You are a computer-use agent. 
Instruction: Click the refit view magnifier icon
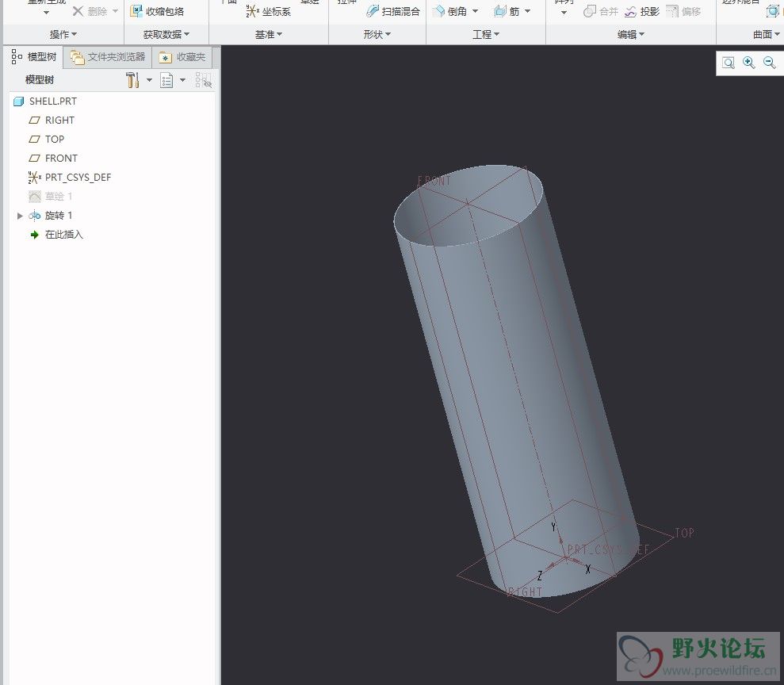[x=729, y=63]
